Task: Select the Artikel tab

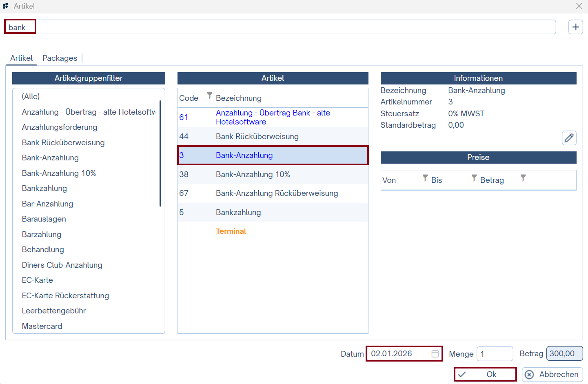Action: tap(21, 58)
